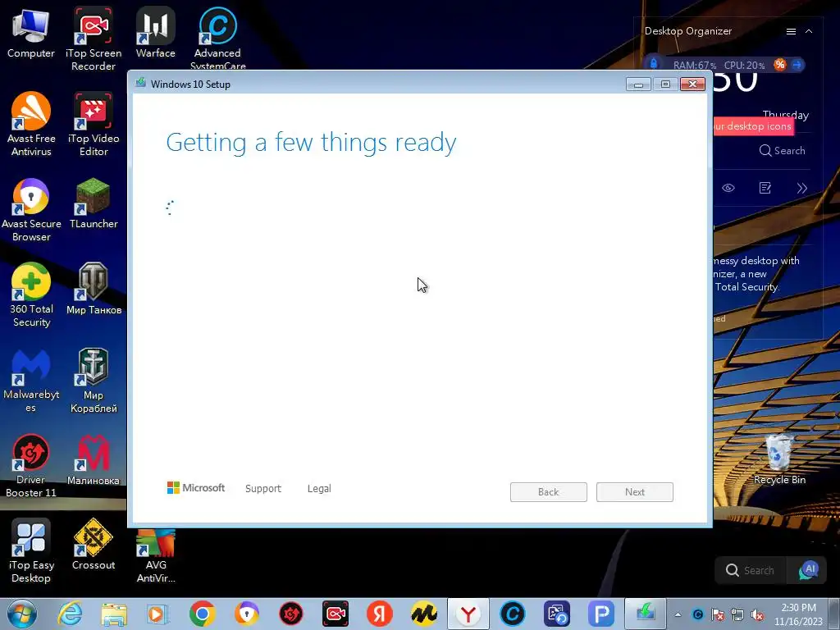840x630 pixels.
Task: Click the Next button in Setup
Action: coord(635,492)
